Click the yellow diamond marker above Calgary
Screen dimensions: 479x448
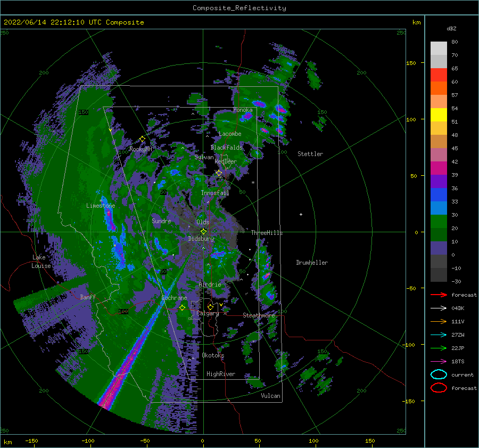tap(210, 307)
